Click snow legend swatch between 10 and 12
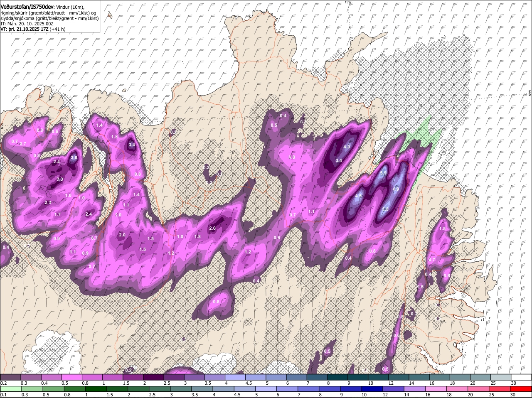The width and height of the screenshot is (532, 398). coord(378,377)
